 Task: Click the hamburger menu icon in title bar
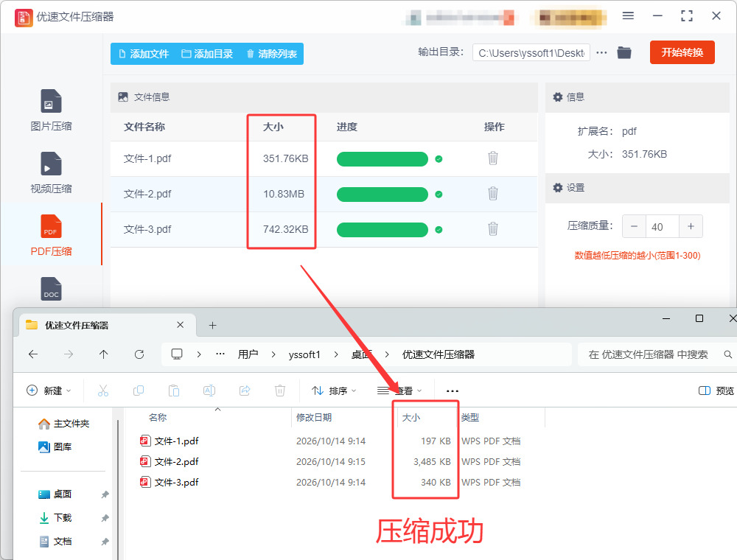coord(628,16)
